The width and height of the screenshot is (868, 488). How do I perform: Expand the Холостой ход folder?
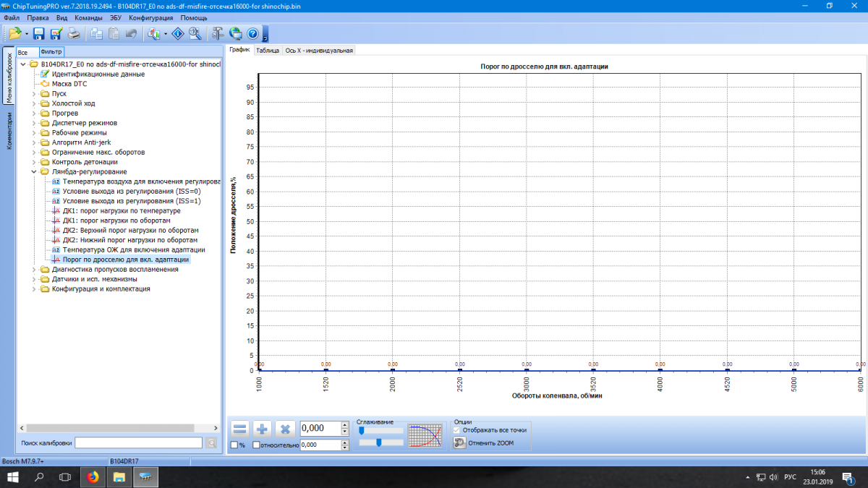point(34,103)
